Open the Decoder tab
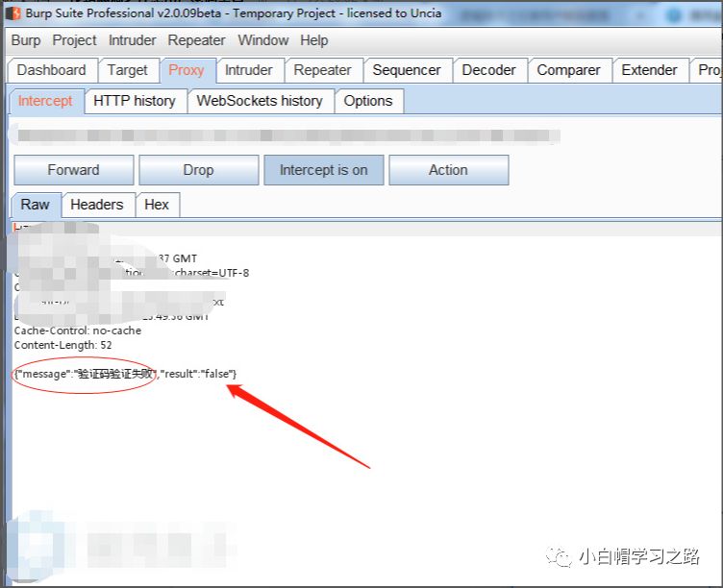 coord(488,70)
